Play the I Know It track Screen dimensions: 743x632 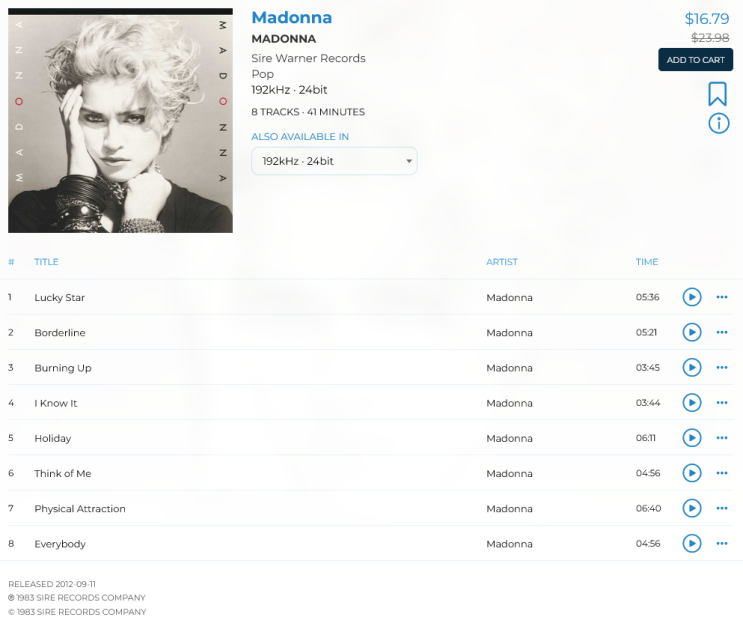click(x=691, y=403)
